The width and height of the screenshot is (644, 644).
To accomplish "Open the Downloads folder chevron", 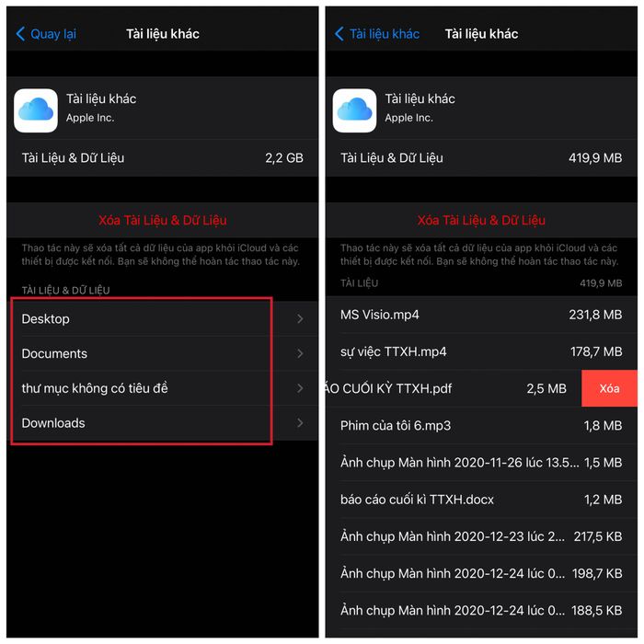I will click(300, 423).
